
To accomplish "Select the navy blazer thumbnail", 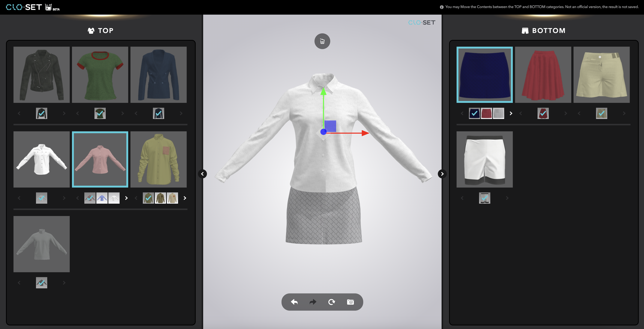I will point(159,75).
